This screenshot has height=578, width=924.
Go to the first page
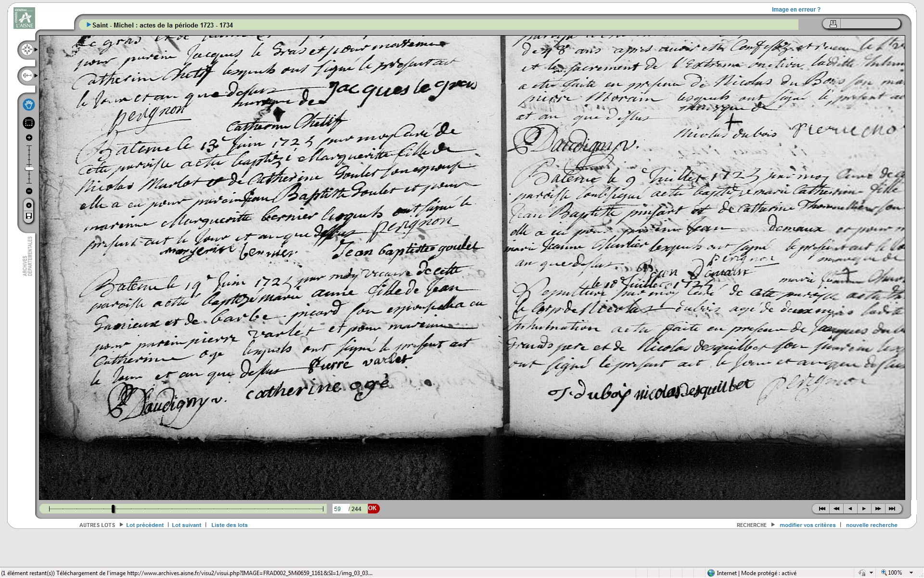click(x=822, y=509)
